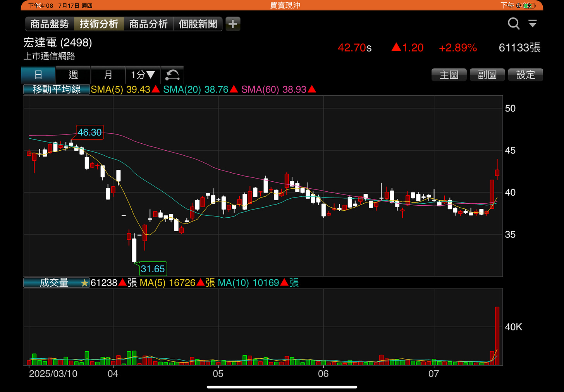Tap the 45 price axis label
Image resolution: width=564 pixels, height=392 pixels.
click(510, 150)
